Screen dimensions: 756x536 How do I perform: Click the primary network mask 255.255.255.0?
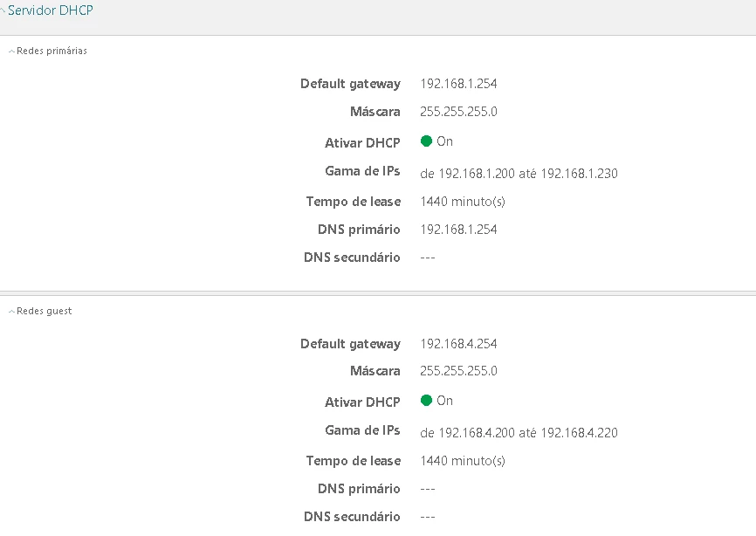click(x=458, y=112)
